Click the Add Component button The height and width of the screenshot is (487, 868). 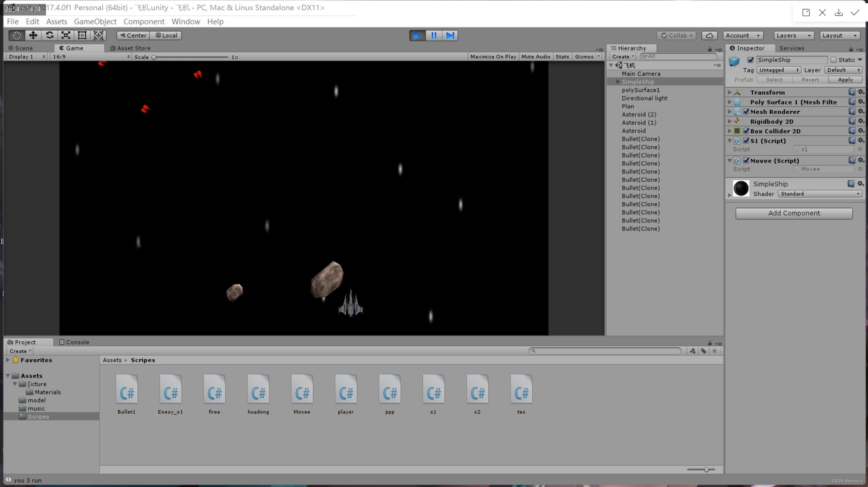794,213
